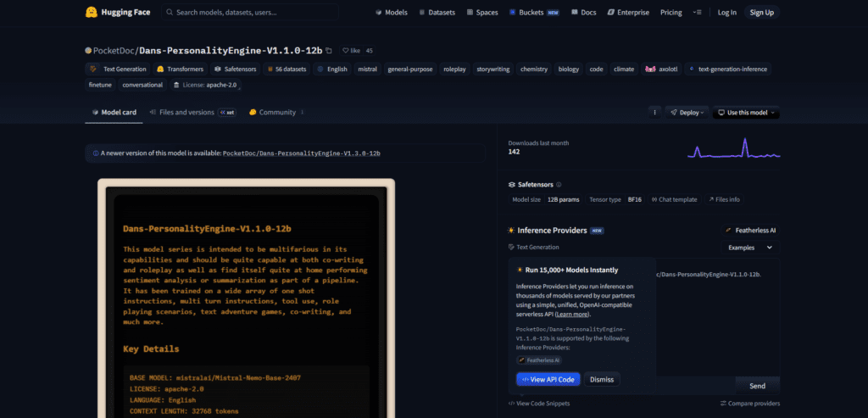Open the 56 datasets tag
The image size is (868, 418).
[x=287, y=70]
